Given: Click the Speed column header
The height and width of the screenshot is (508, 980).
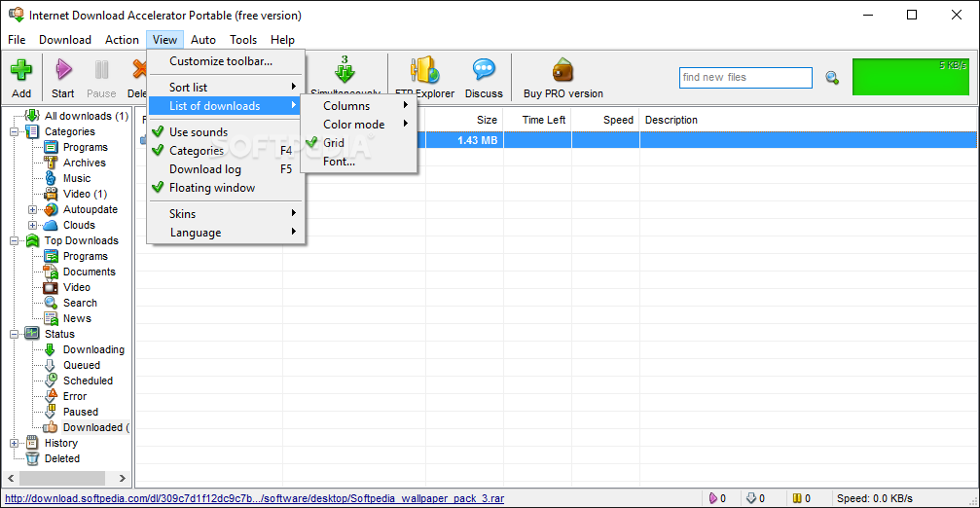Looking at the screenshot, I should pos(605,120).
